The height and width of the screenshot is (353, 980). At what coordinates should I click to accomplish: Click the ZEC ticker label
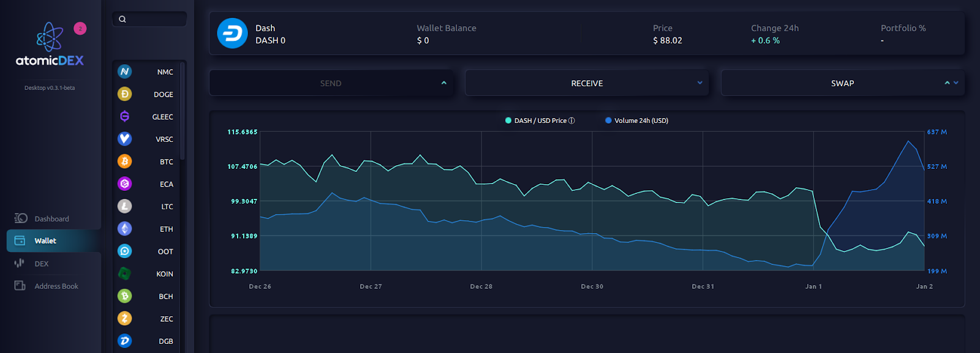167,318
